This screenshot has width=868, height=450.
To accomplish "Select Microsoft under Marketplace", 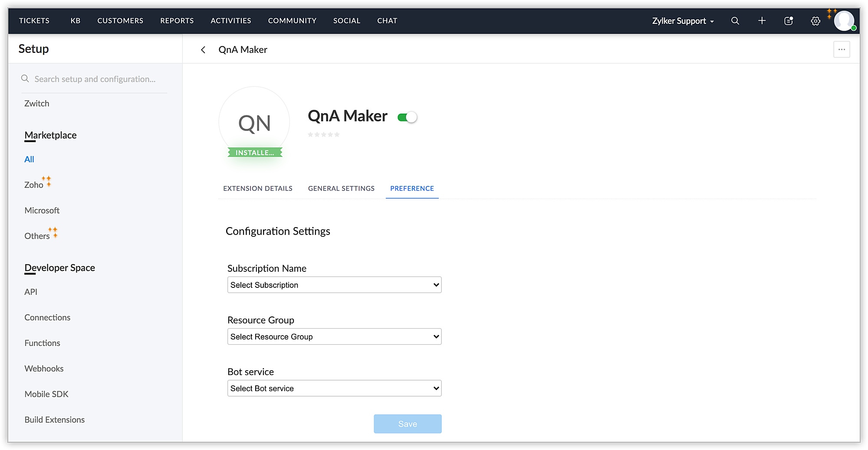I will (x=42, y=211).
